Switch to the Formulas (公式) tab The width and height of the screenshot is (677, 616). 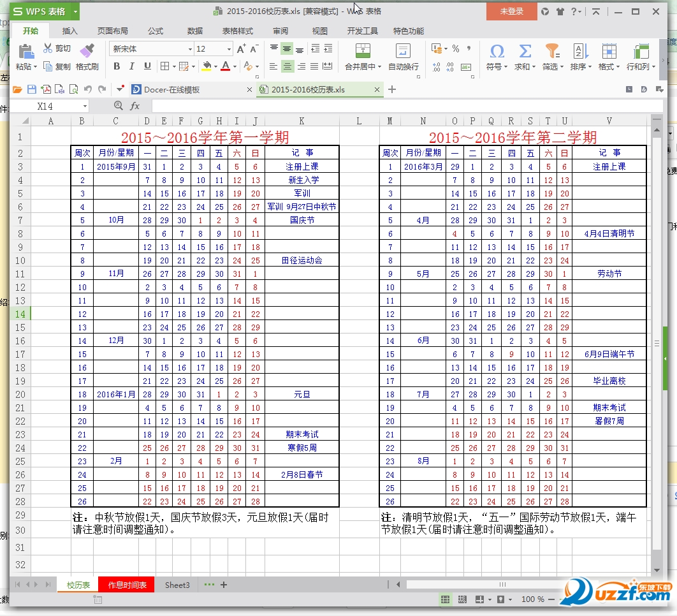(x=156, y=31)
